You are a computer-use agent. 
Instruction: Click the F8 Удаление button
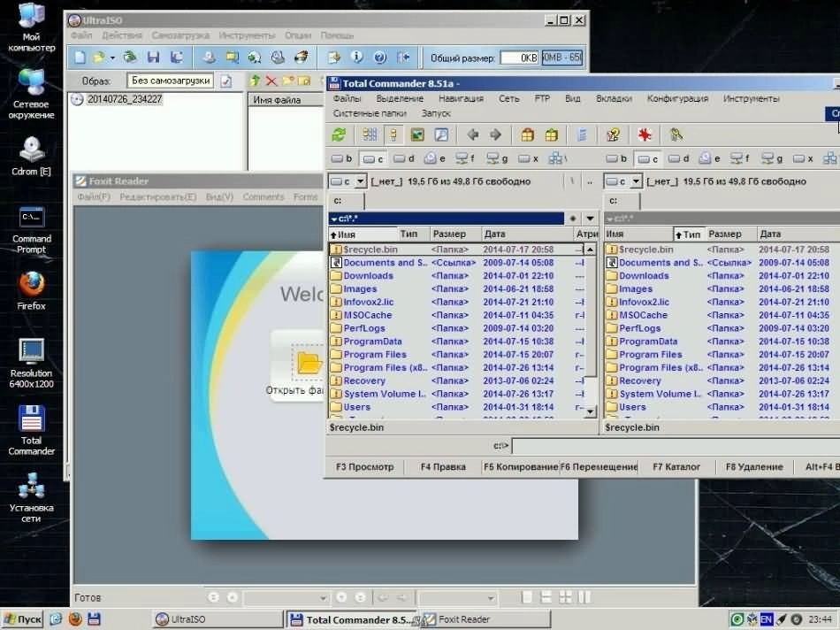click(x=753, y=467)
